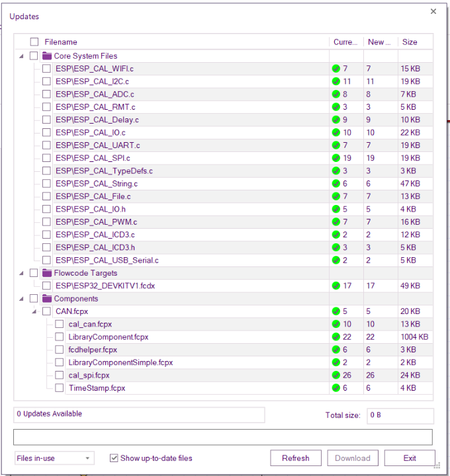Collapse the CAN.fcpx component node
This screenshot has height=476, width=450.
34,311
